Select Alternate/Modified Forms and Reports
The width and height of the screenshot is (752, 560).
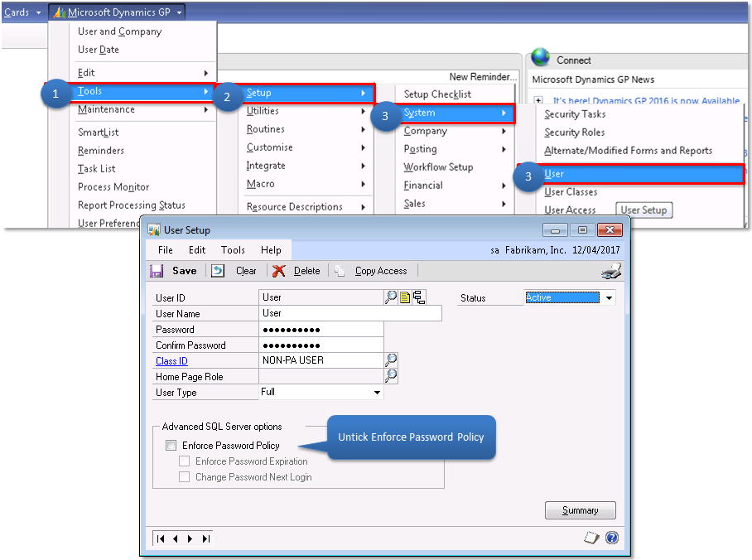pos(629,151)
